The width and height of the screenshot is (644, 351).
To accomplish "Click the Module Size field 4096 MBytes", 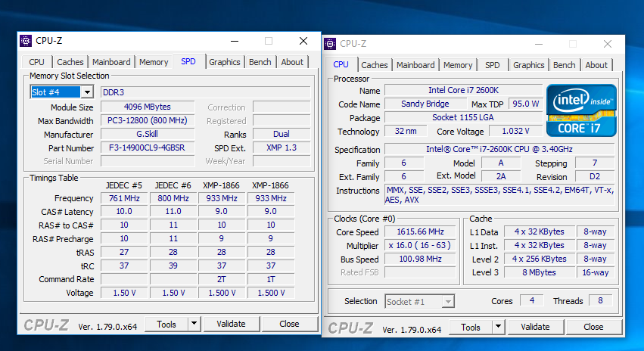I will coord(148,107).
